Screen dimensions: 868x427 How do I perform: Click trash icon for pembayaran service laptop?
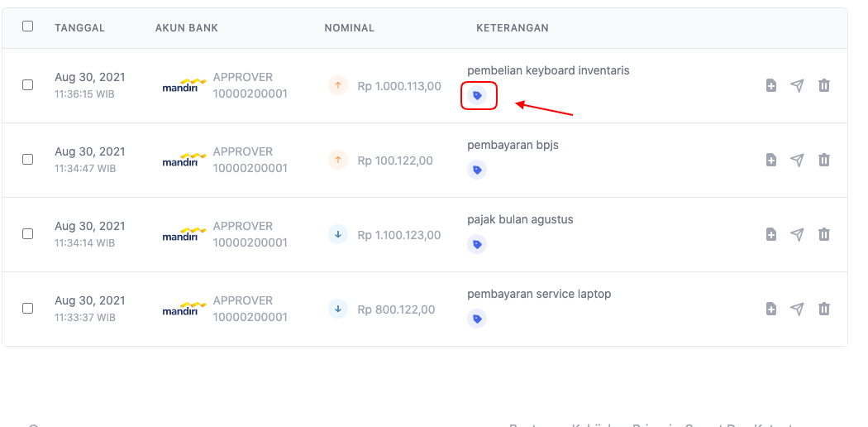(x=823, y=309)
